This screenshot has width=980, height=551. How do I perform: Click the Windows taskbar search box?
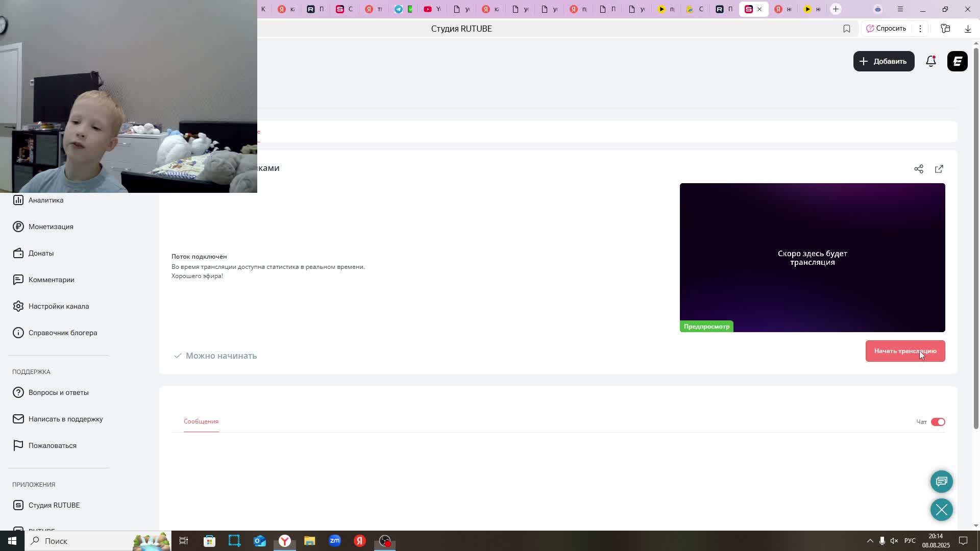click(x=77, y=541)
